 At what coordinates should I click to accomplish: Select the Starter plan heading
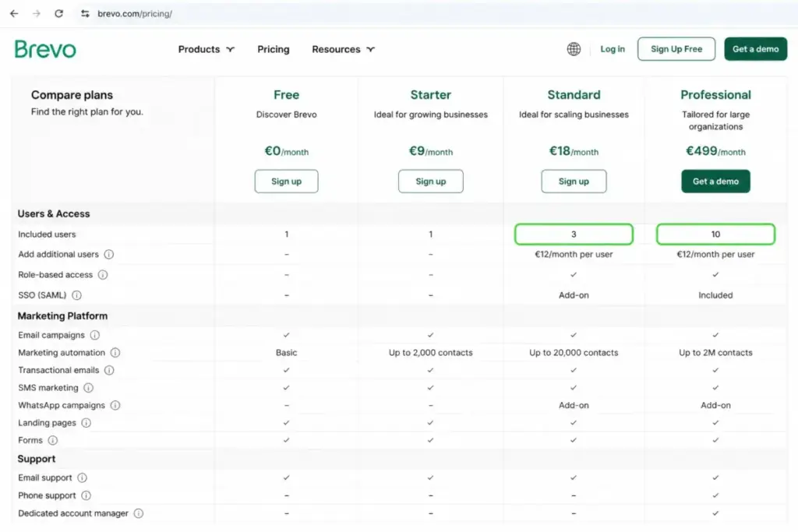430,94
